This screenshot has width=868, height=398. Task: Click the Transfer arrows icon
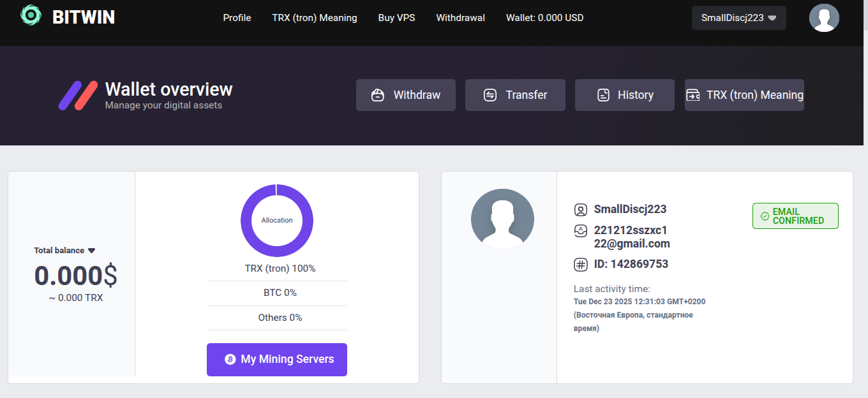point(490,95)
